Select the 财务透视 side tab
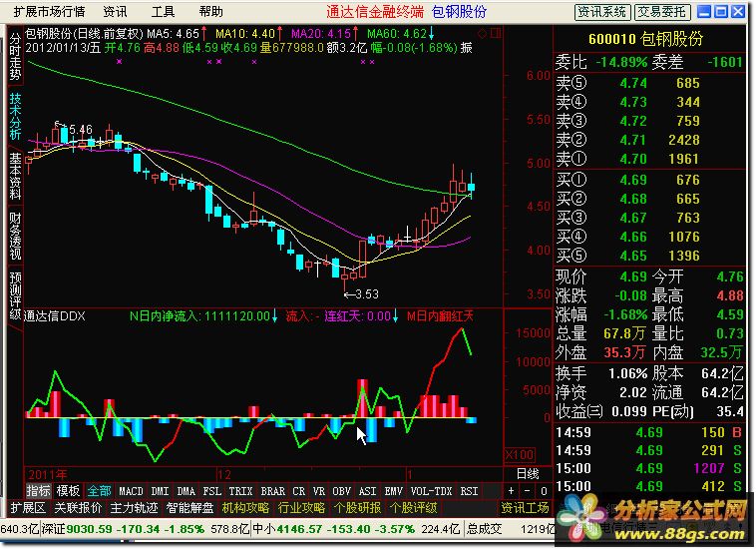 pos(15,236)
